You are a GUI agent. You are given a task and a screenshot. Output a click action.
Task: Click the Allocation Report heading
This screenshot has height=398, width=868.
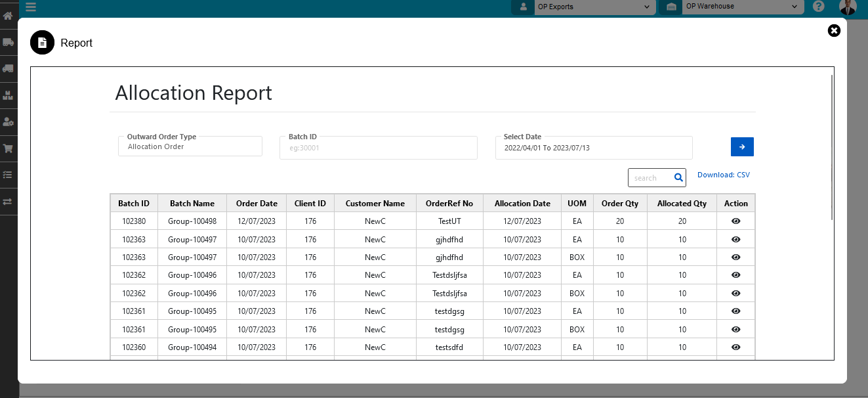[x=194, y=93]
